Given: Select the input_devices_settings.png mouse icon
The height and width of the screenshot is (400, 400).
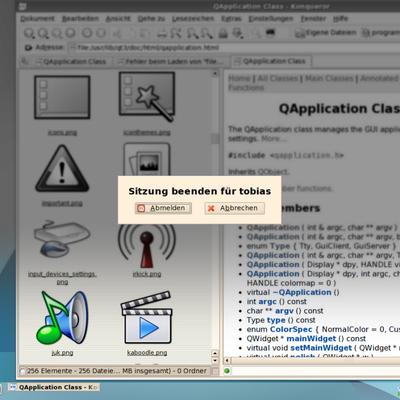Looking at the screenshot, I should [62, 238].
